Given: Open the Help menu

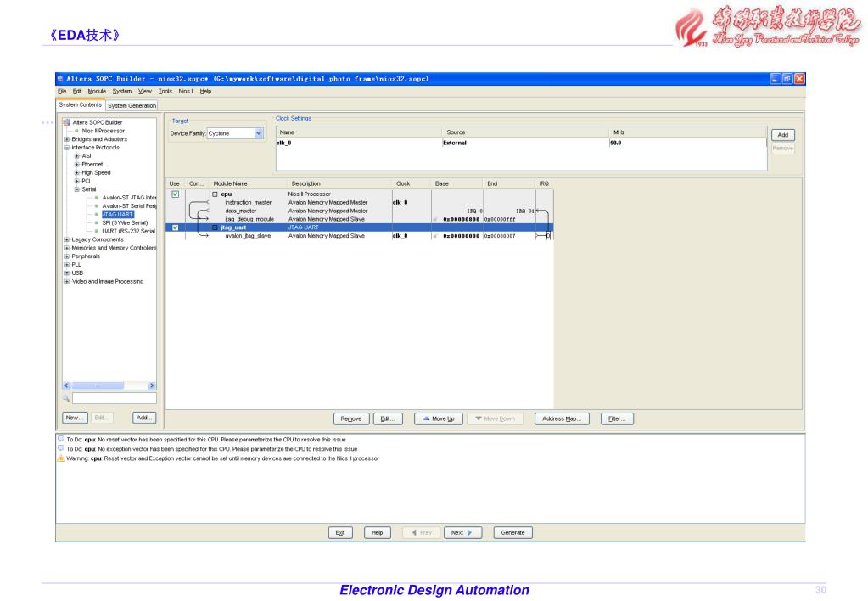Looking at the screenshot, I should [x=205, y=92].
